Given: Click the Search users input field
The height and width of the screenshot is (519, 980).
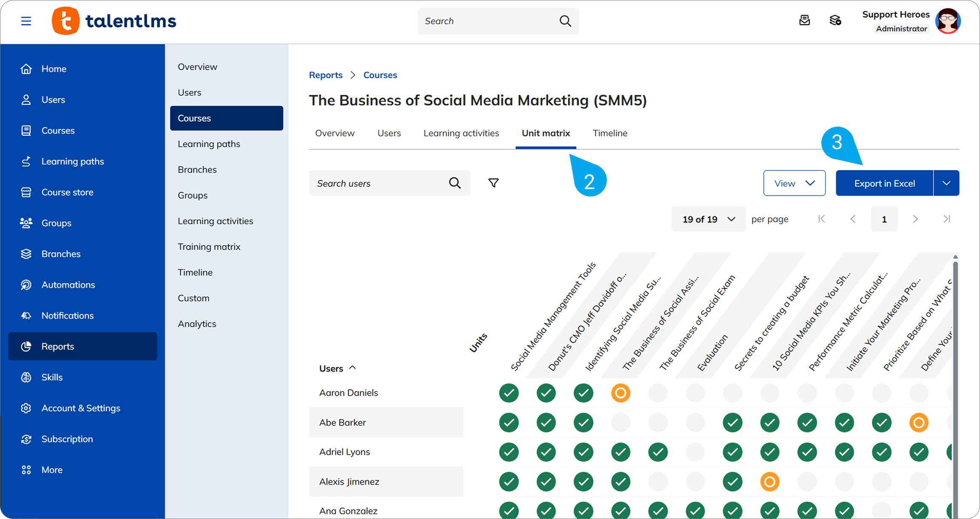Looking at the screenshot, I should point(378,183).
